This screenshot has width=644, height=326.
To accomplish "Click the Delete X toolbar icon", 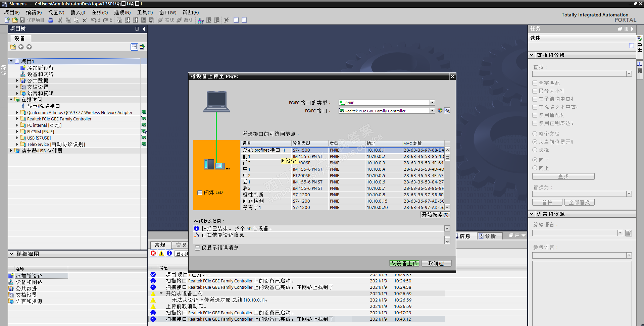I will click(x=85, y=20).
